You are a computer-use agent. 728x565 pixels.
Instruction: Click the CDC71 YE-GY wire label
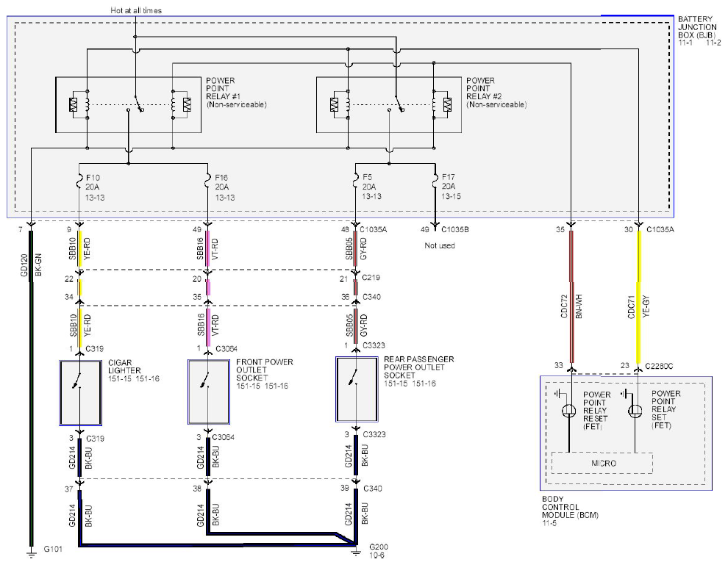pyautogui.click(x=638, y=306)
